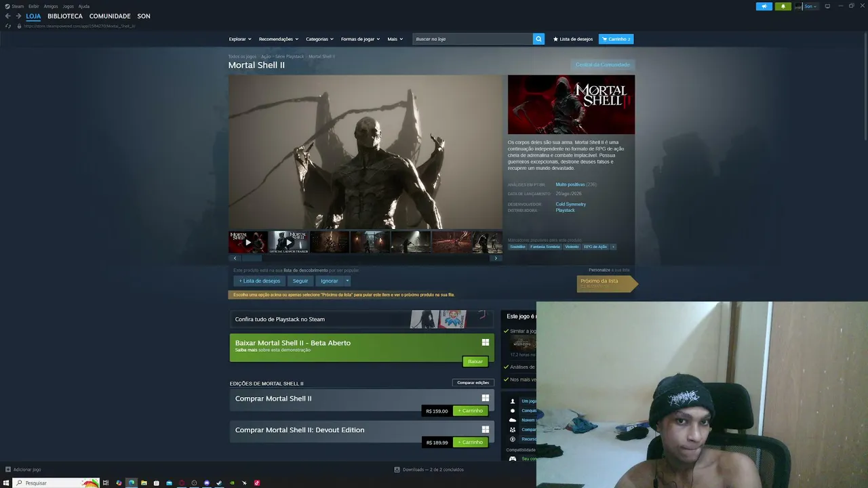This screenshot has width=868, height=488.
Task: Open the Steam taskbar icon
Action: coord(219,483)
